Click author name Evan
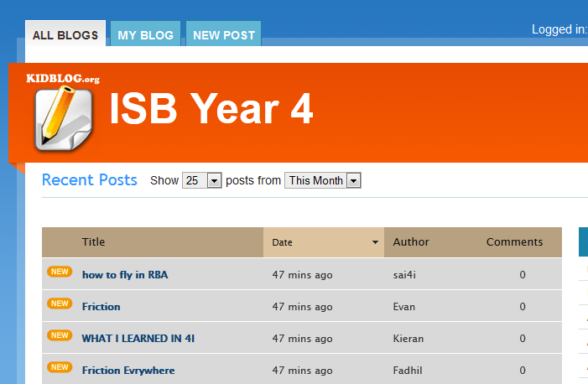Screen dimensions: 588x384 click(x=403, y=307)
